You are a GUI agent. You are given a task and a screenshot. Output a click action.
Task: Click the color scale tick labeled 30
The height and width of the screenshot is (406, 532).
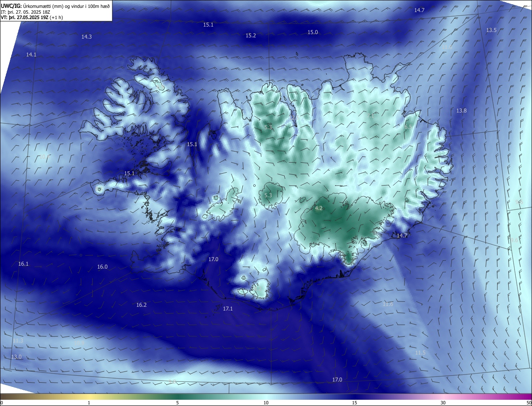pos(443,403)
